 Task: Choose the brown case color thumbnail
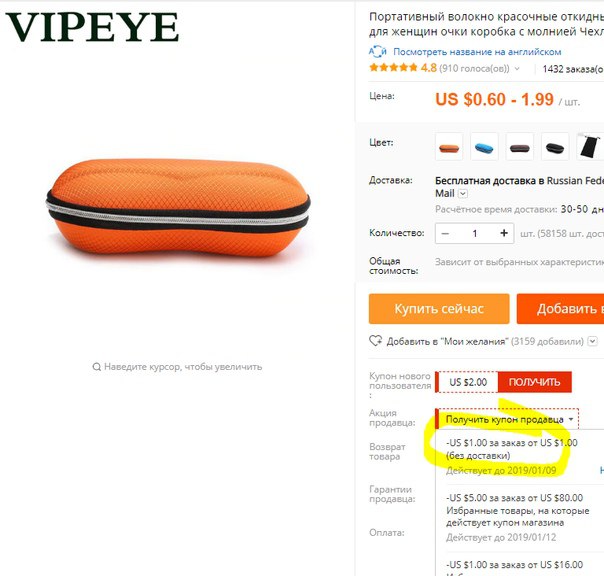tap(520, 147)
